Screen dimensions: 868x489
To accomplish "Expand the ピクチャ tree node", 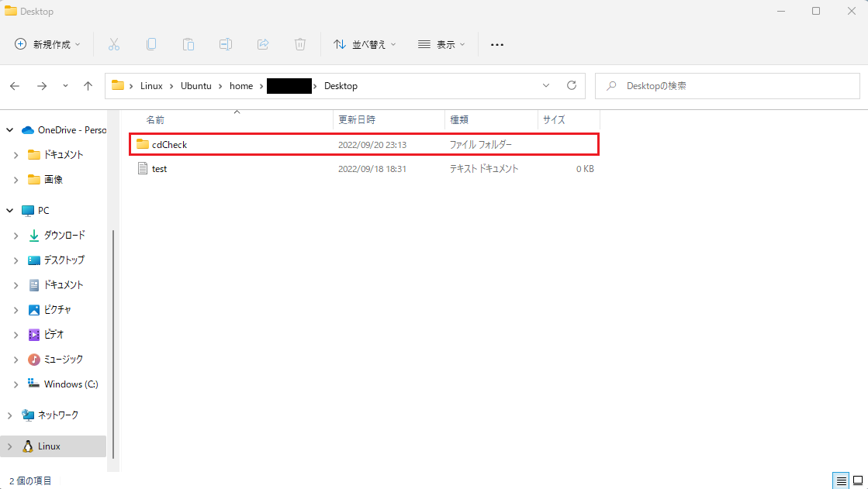I will pos(16,310).
